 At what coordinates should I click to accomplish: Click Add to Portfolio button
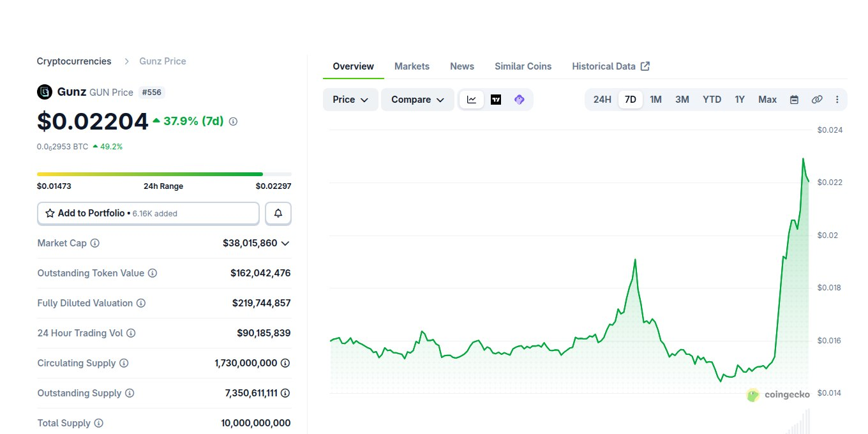(x=148, y=213)
